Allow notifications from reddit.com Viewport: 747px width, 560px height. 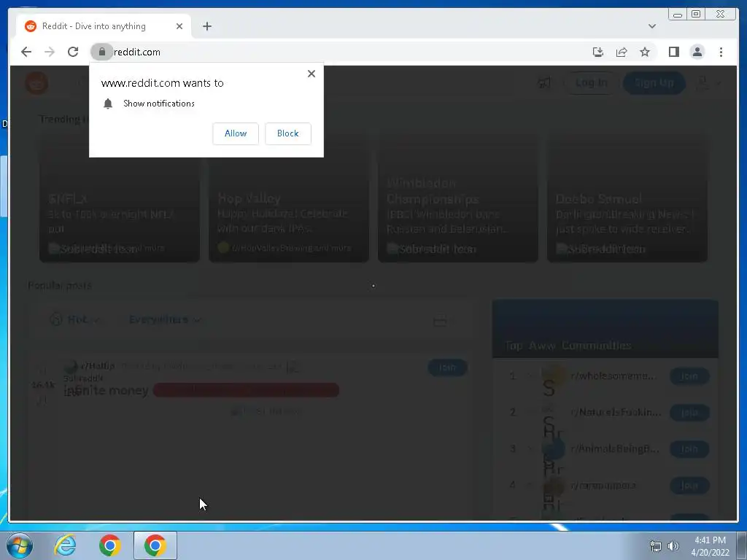coord(236,133)
